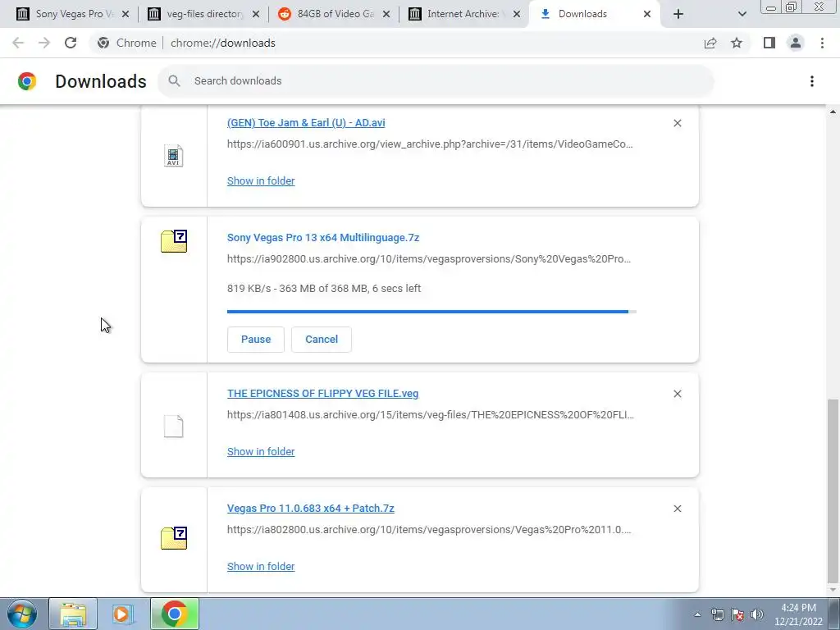The width and height of the screenshot is (840, 630).
Task: Pause the Sony Vegas Pro 13 download
Action: tap(256, 339)
